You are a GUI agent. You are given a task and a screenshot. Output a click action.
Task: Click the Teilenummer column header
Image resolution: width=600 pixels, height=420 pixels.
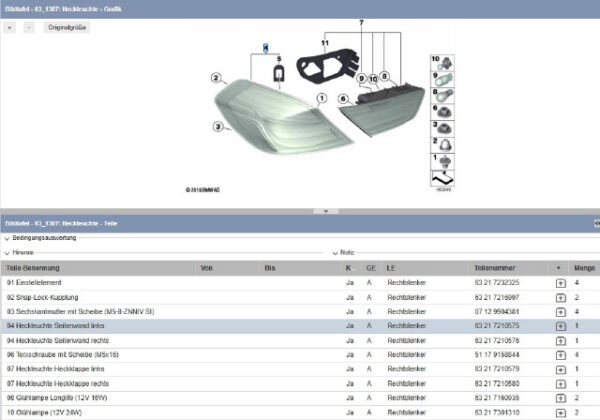(x=495, y=268)
